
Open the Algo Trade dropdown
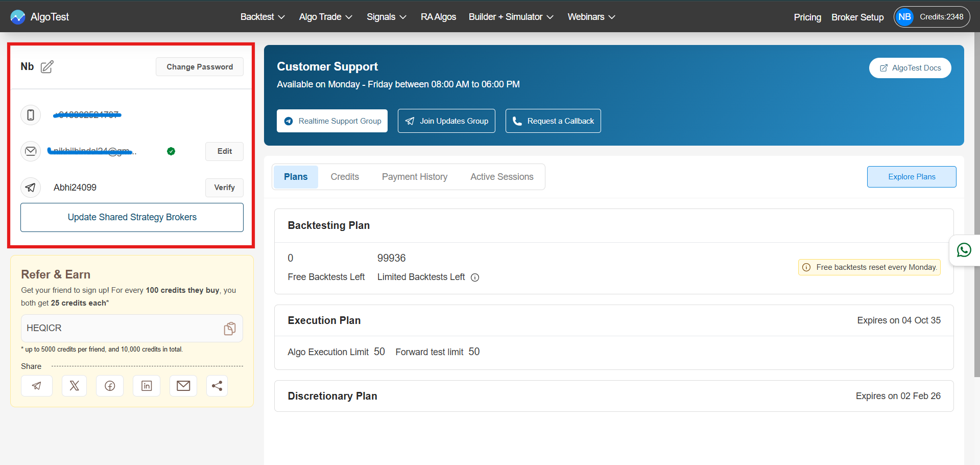pos(325,17)
